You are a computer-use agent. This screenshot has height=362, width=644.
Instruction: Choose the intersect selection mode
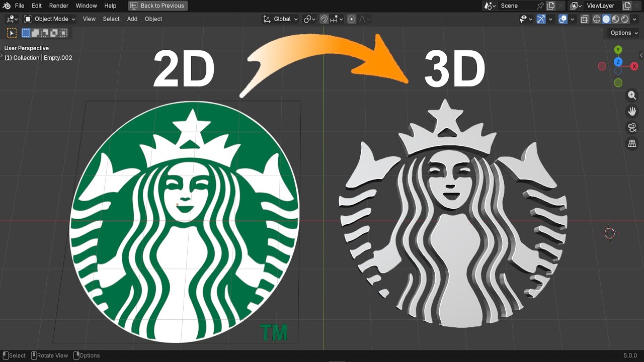click(x=63, y=33)
